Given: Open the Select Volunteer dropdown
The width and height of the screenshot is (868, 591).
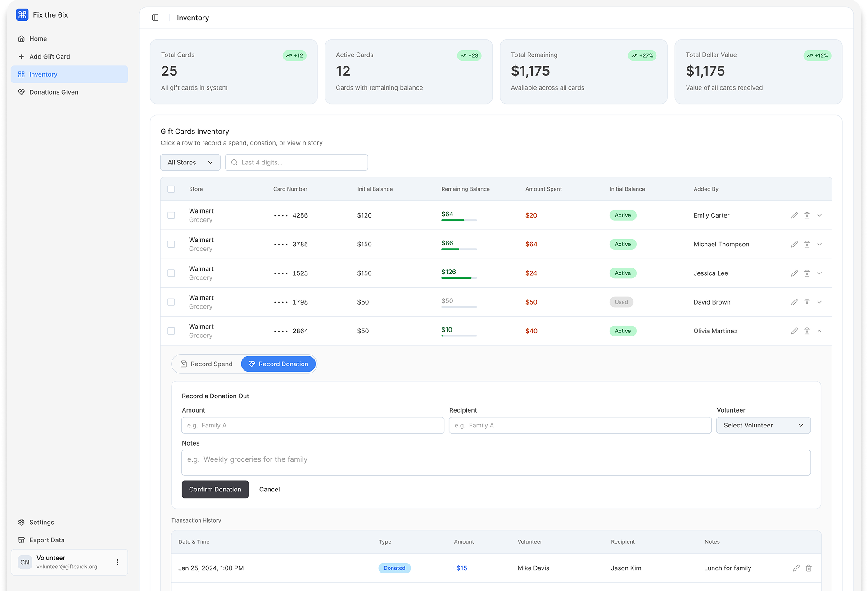Looking at the screenshot, I should click(x=763, y=425).
